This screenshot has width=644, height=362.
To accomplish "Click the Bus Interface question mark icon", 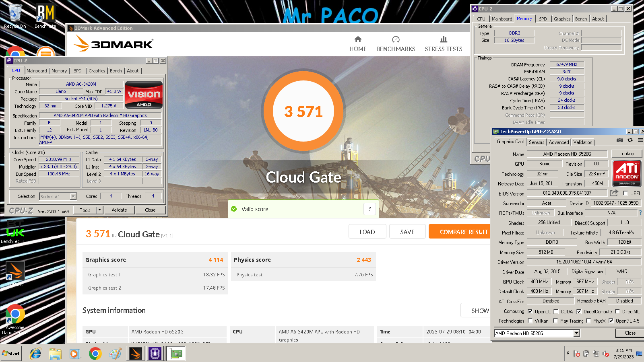I will 640,213.
